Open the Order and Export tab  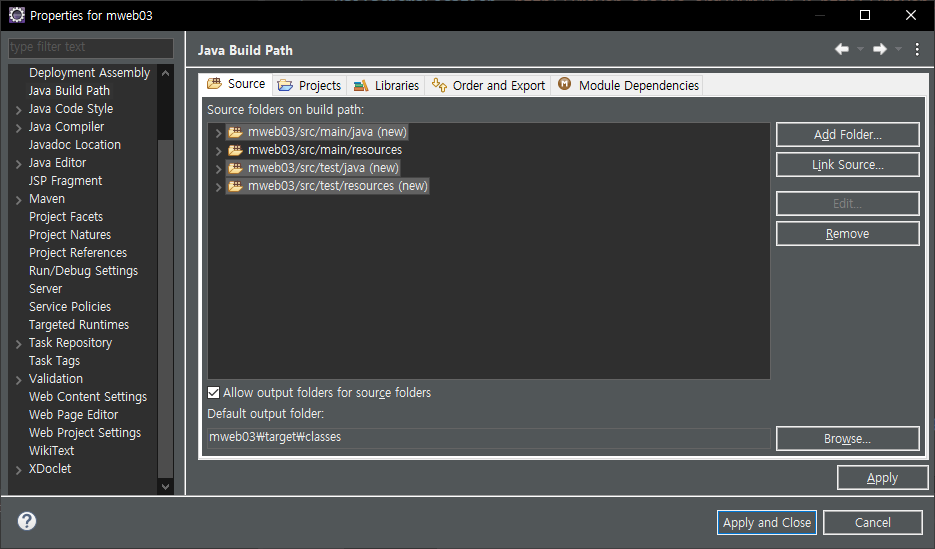coord(488,85)
